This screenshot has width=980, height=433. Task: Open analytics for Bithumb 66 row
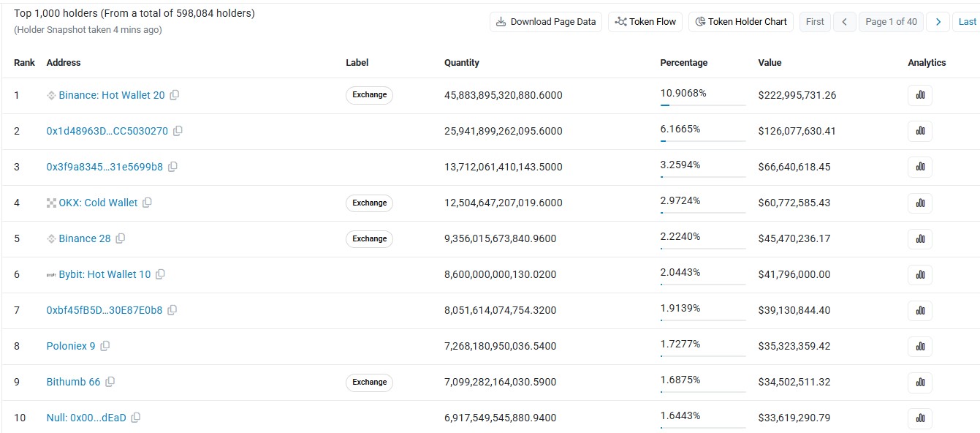(x=920, y=382)
